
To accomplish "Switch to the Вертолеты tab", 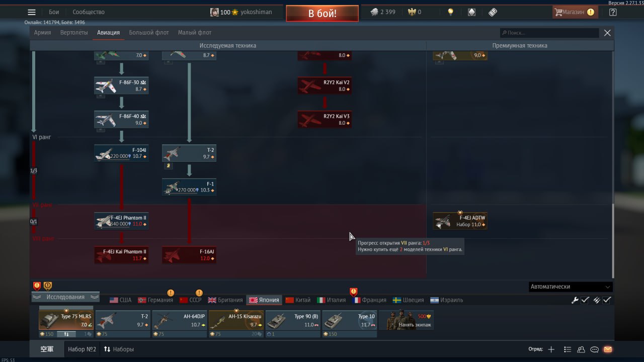I will point(73,33).
